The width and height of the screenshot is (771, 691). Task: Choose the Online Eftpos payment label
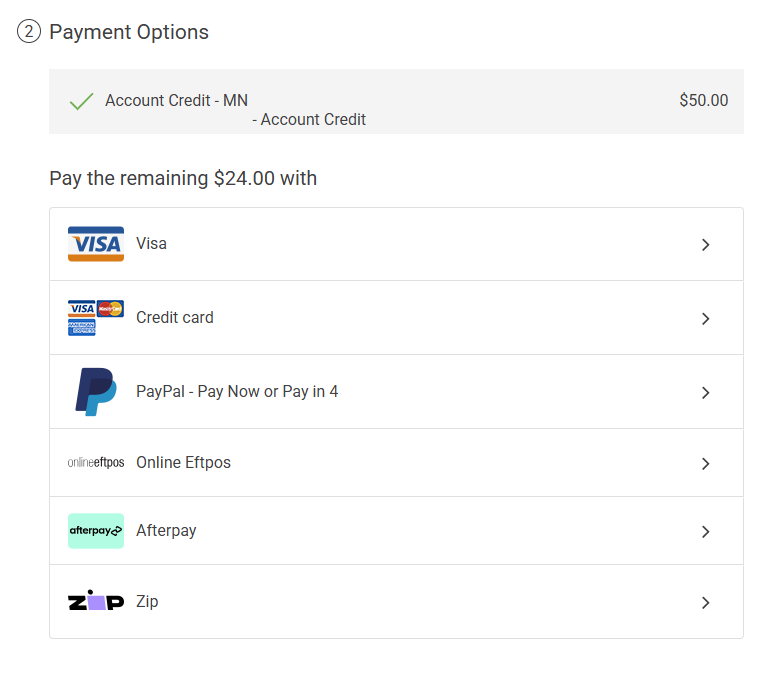pos(183,463)
